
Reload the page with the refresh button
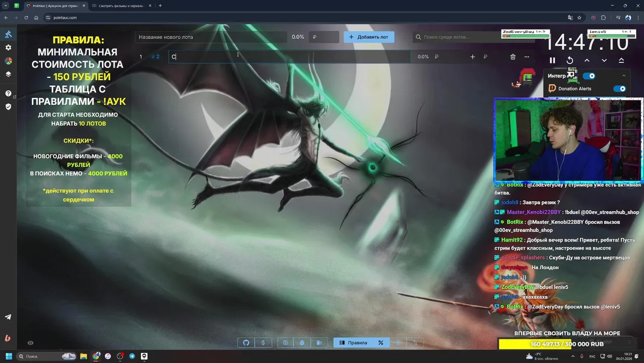[x=26, y=18]
